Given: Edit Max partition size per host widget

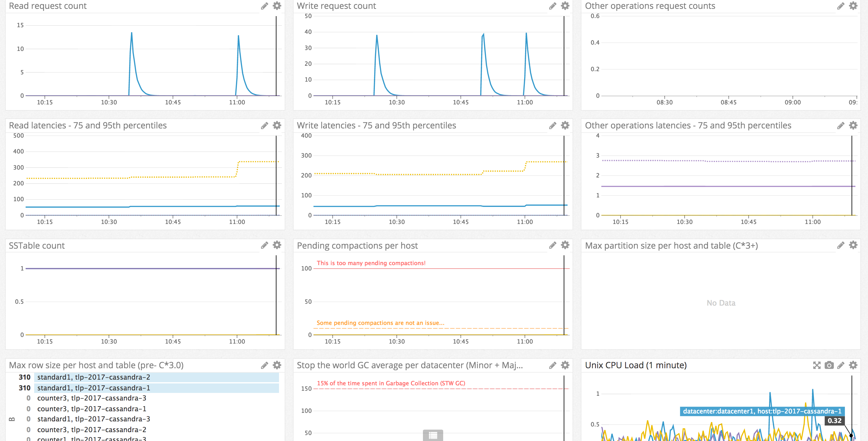Looking at the screenshot, I should point(841,245).
